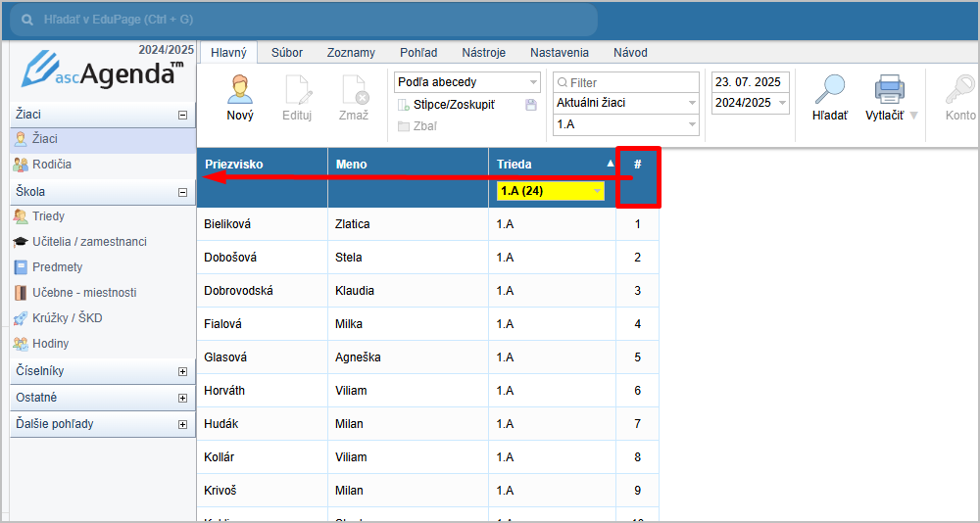Screen dimensions: 980x523
Task: Click the Vytlačiť printer icon
Action: (890, 89)
